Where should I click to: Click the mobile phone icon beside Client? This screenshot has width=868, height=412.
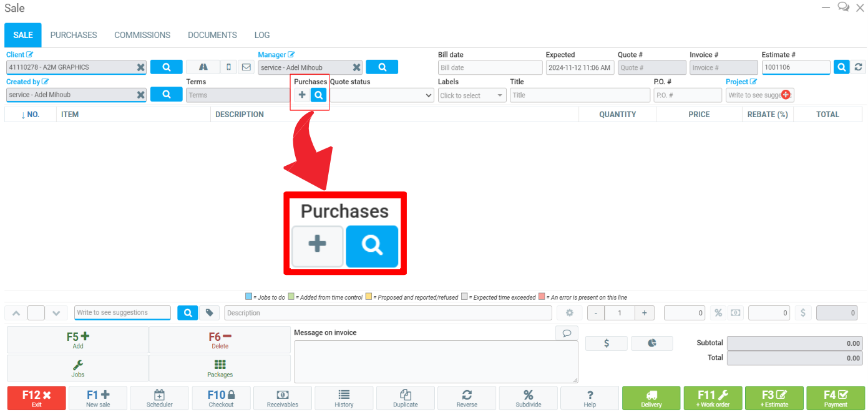point(228,67)
